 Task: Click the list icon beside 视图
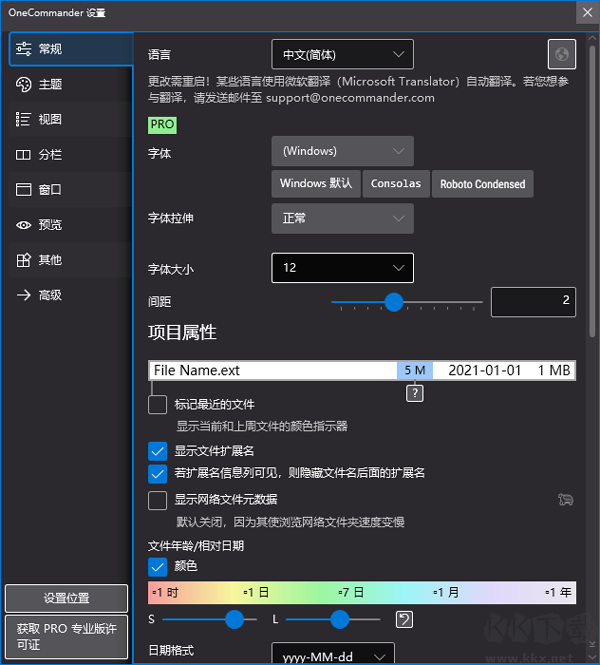click(23, 120)
